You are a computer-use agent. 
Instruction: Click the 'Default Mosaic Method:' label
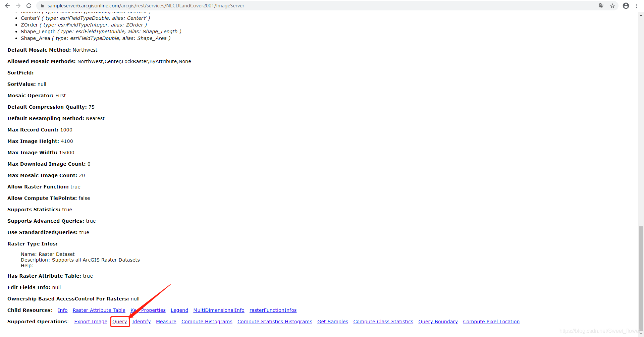click(x=39, y=50)
